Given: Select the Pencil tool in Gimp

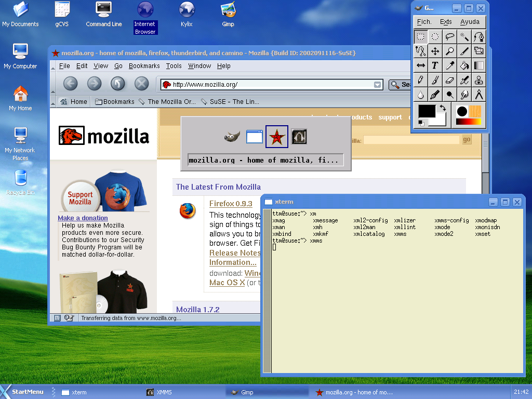Looking at the screenshot, I should [421, 80].
